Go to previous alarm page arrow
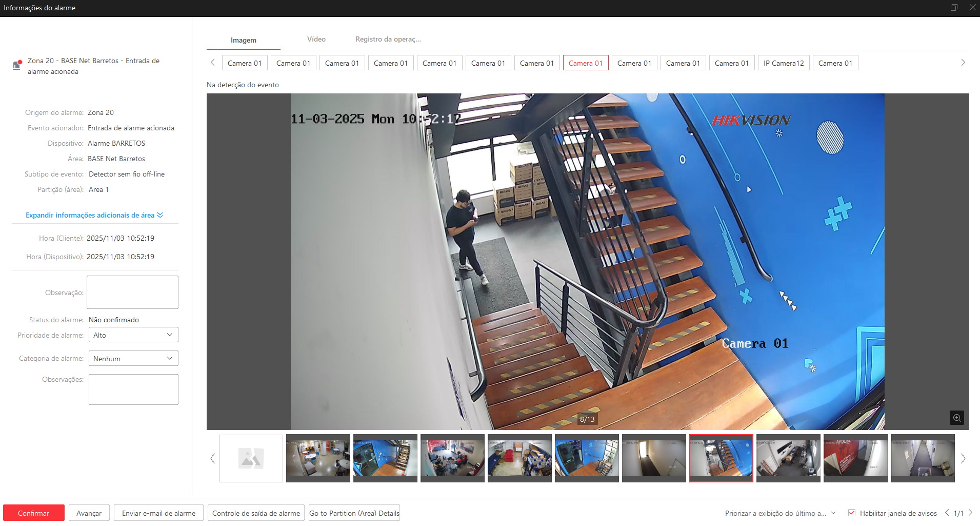This screenshot has width=980, height=526. 947,513
